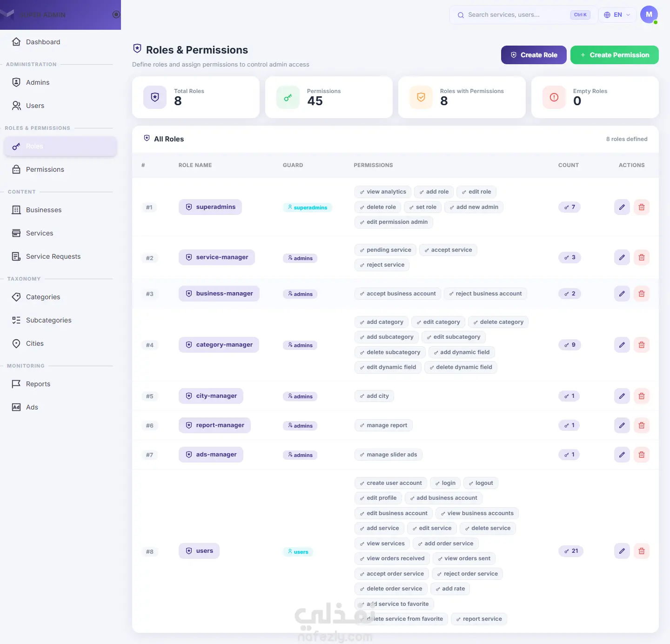Delete the superadmins role using the trash icon
The image size is (670, 644).
(x=642, y=207)
